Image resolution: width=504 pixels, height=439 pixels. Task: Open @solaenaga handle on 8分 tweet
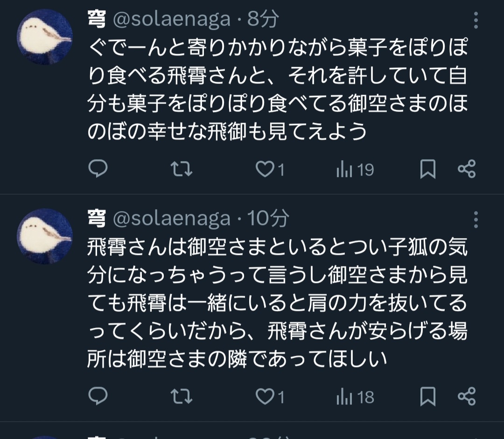tap(172, 19)
